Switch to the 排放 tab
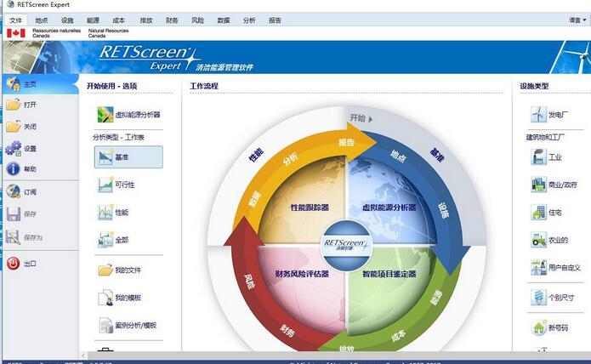The height and width of the screenshot is (364, 591). tap(146, 20)
